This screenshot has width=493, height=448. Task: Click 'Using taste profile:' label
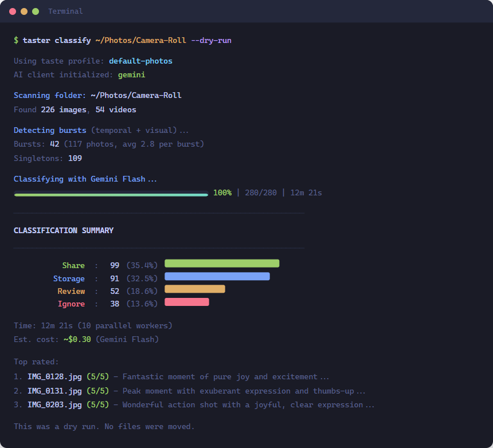pos(59,61)
